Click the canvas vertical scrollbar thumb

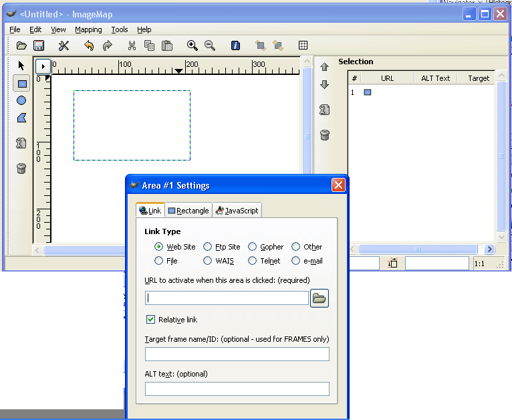(307, 120)
